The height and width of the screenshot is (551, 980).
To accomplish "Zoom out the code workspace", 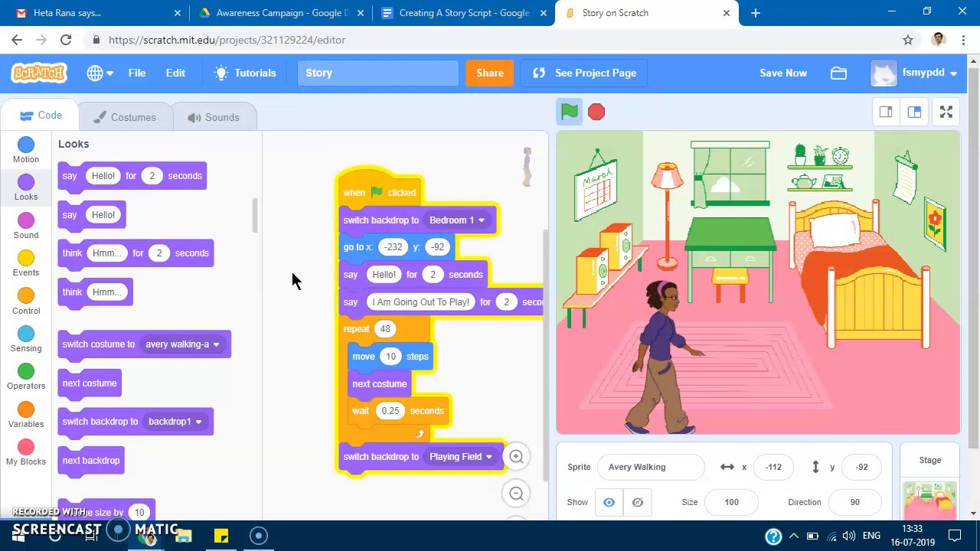I will tap(516, 494).
